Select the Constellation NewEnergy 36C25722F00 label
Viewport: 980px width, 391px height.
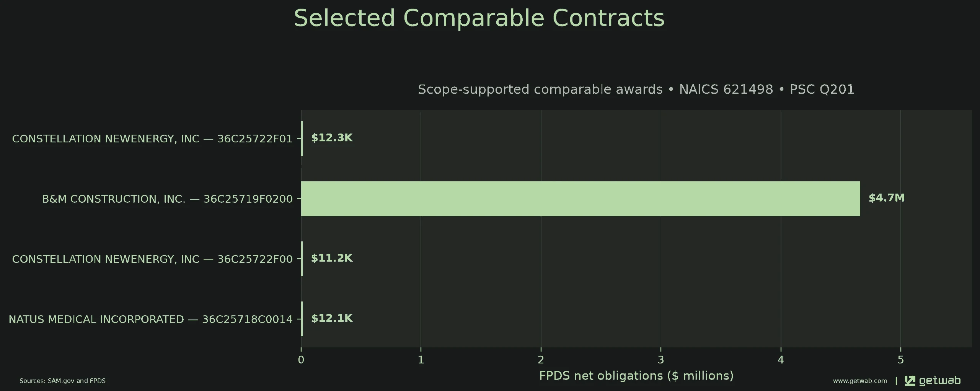pyautogui.click(x=152, y=259)
